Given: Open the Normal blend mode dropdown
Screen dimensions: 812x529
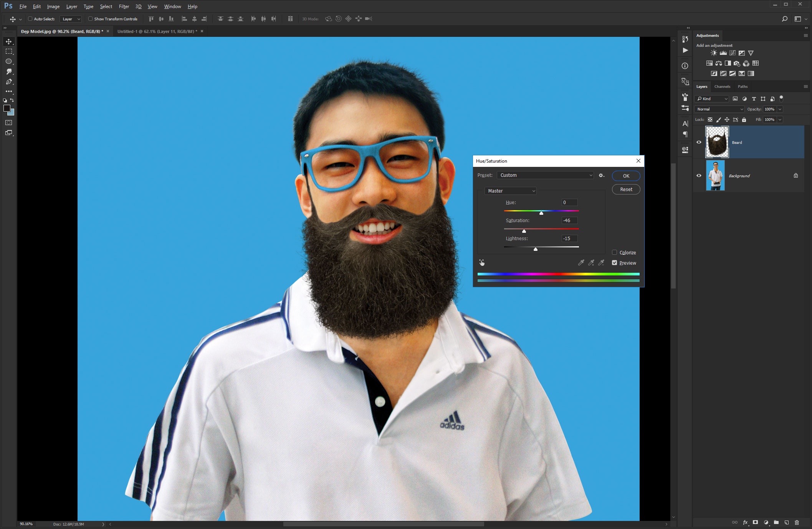Looking at the screenshot, I should point(719,109).
